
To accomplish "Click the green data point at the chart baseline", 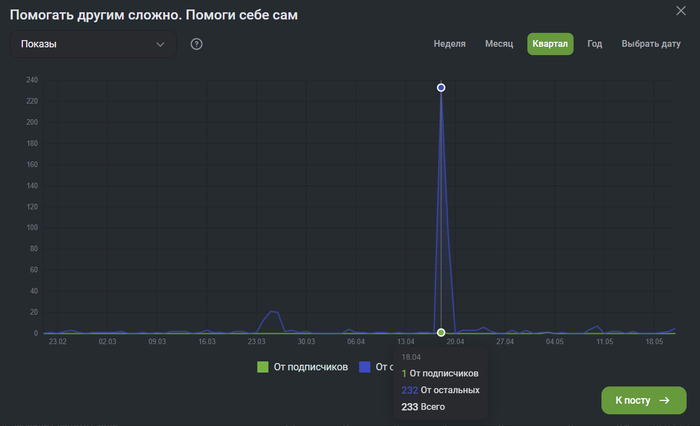I will pos(441,332).
